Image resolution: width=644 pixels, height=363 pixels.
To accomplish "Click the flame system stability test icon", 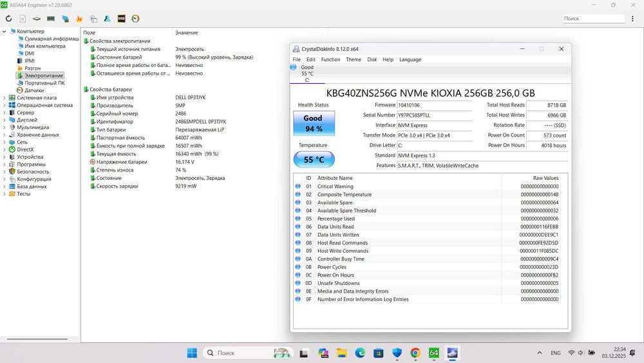I will click(x=79, y=19).
